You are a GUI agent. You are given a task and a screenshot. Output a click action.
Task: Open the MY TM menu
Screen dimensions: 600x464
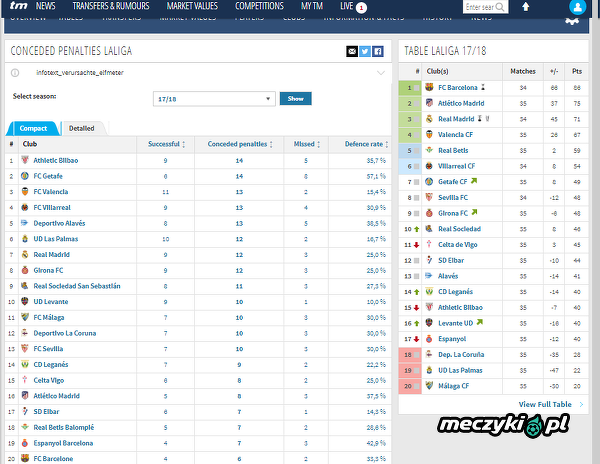click(312, 6)
